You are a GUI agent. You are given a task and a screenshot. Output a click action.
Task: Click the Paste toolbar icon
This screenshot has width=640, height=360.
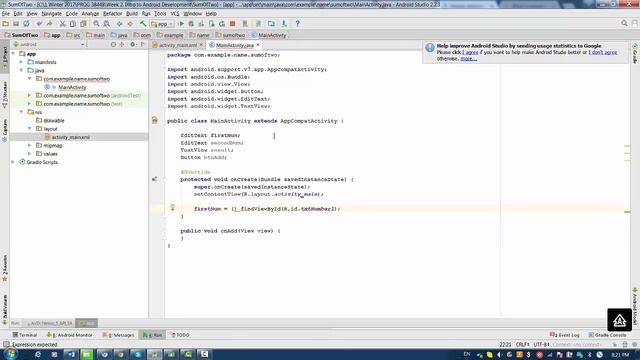(83, 24)
